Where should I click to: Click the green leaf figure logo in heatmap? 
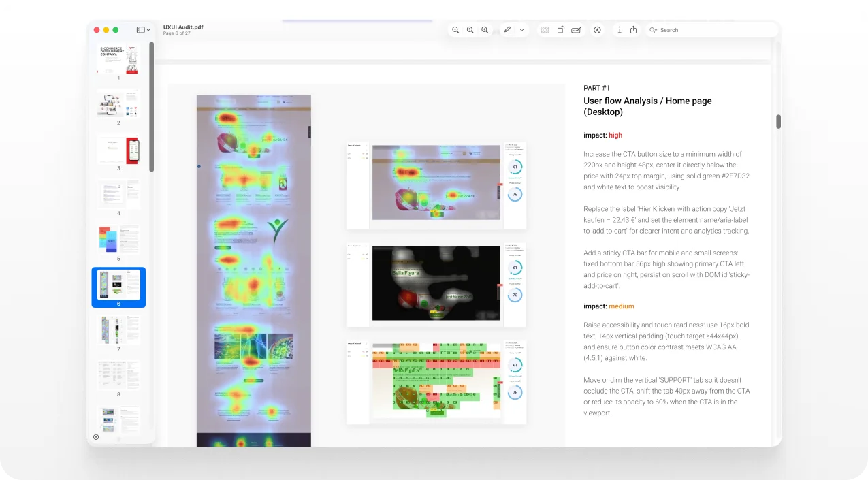click(x=277, y=232)
